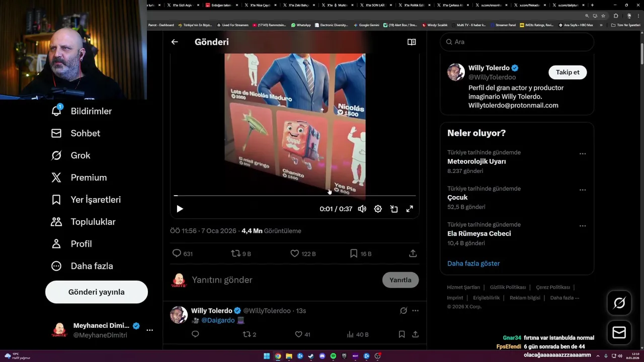The height and width of the screenshot is (362, 644).
Task: Open account menu dots next to Meyhaneci Dimitri
Action: click(x=149, y=330)
